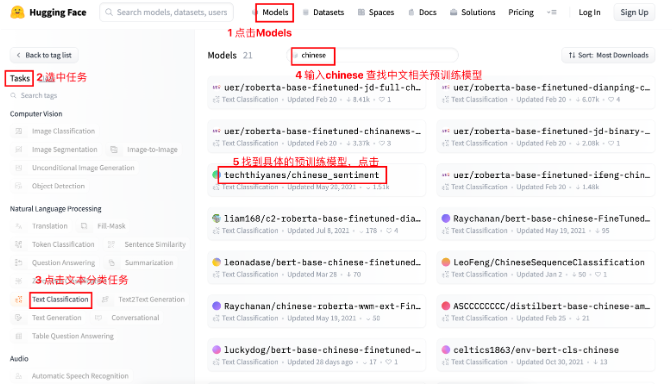Click the liam168 avatar icon

pyautogui.click(x=216, y=219)
